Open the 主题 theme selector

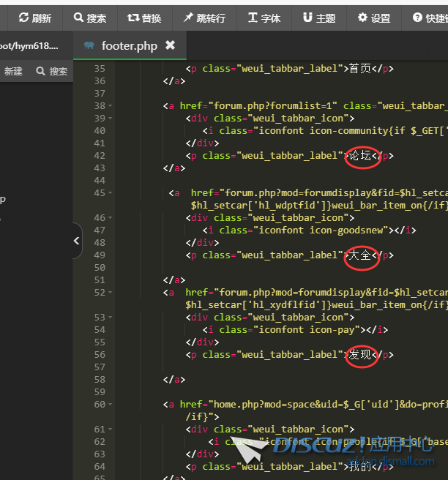pos(318,18)
